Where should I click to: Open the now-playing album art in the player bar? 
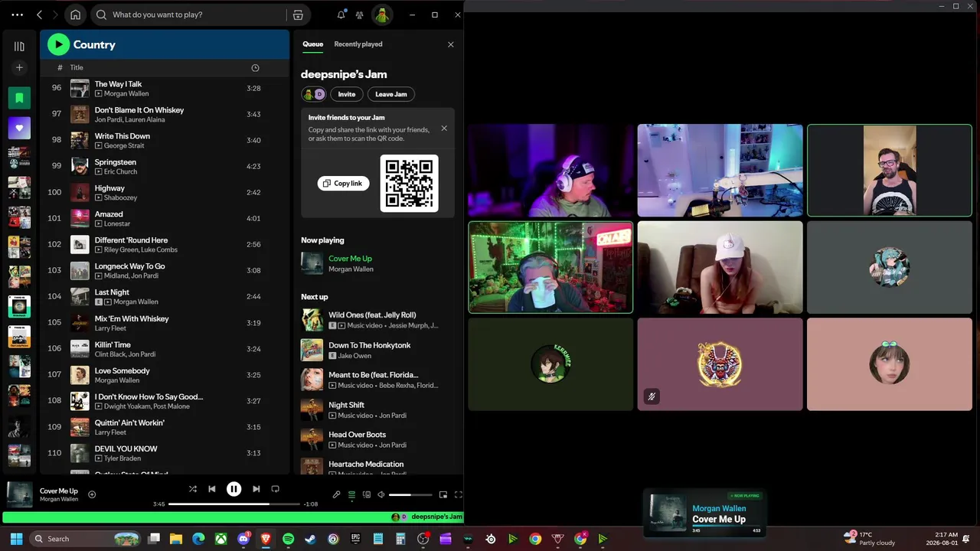coord(19,494)
